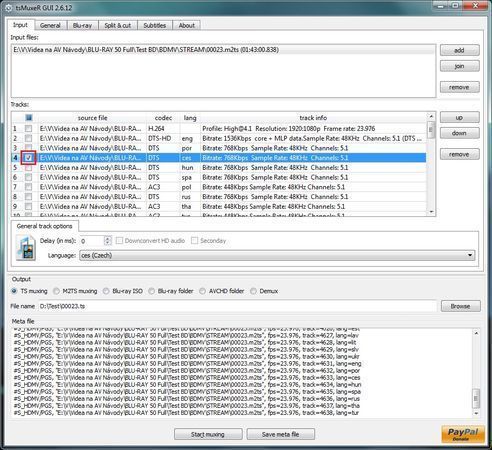Click the track info column header
The image size is (492, 450).
[313, 117]
